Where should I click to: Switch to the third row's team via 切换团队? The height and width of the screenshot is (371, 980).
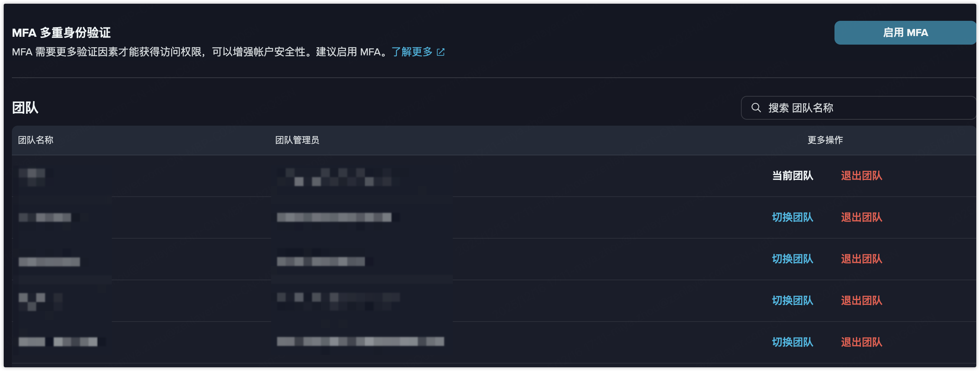point(793,259)
